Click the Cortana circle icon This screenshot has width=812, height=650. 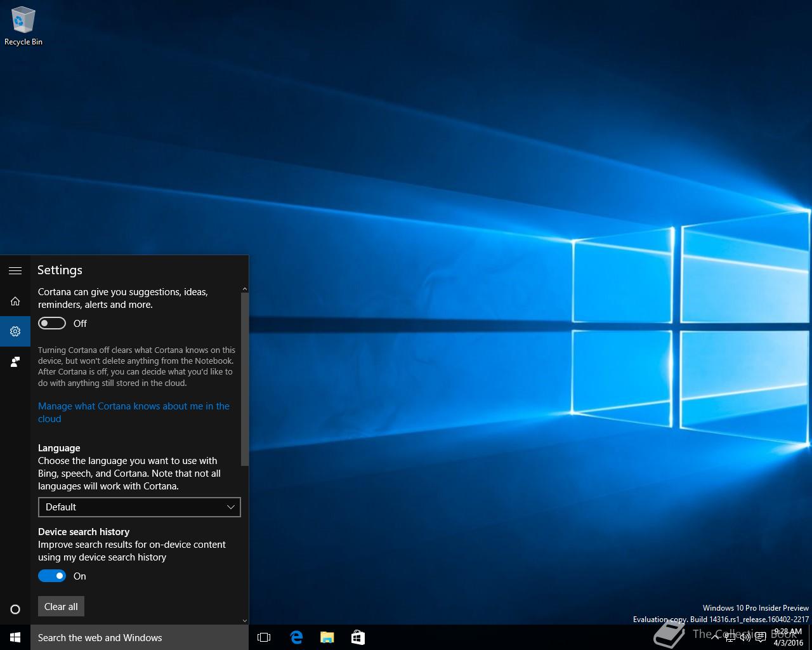(x=15, y=609)
